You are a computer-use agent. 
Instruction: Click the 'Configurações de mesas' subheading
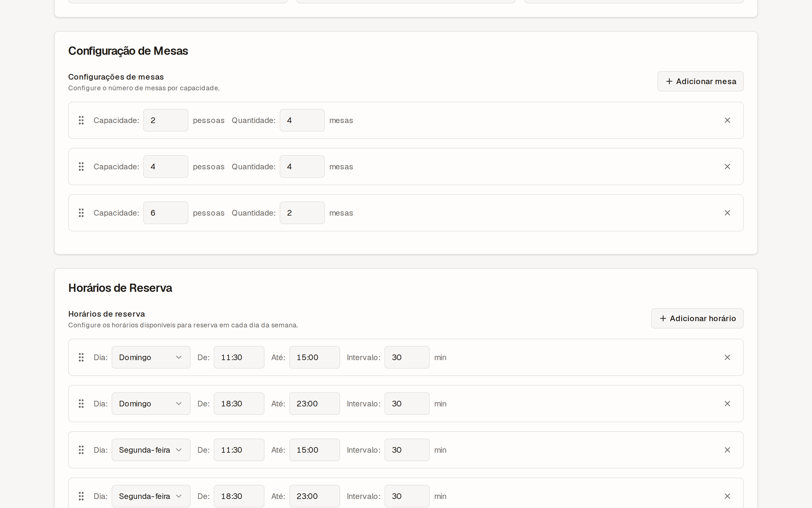pos(116,77)
